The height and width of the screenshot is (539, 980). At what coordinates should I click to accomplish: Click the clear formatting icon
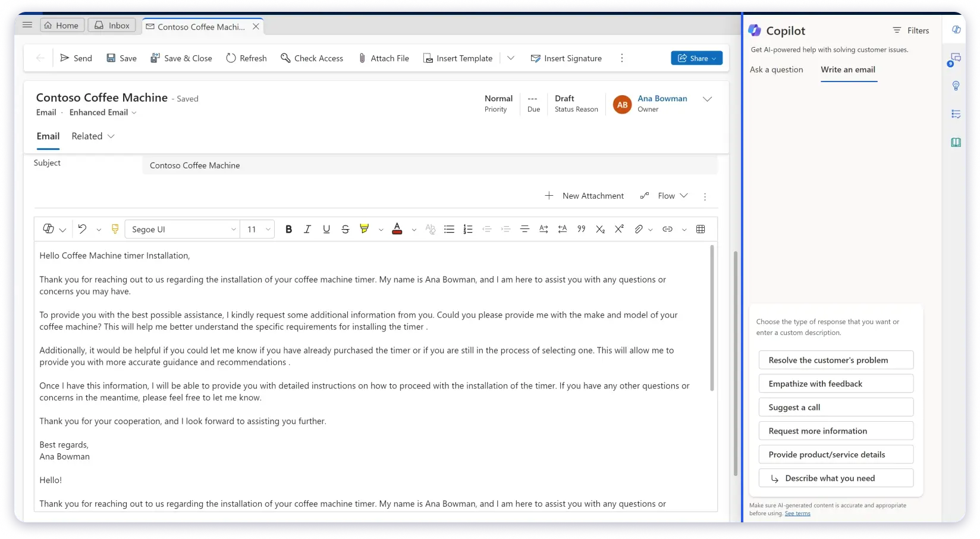coord(431,229)
